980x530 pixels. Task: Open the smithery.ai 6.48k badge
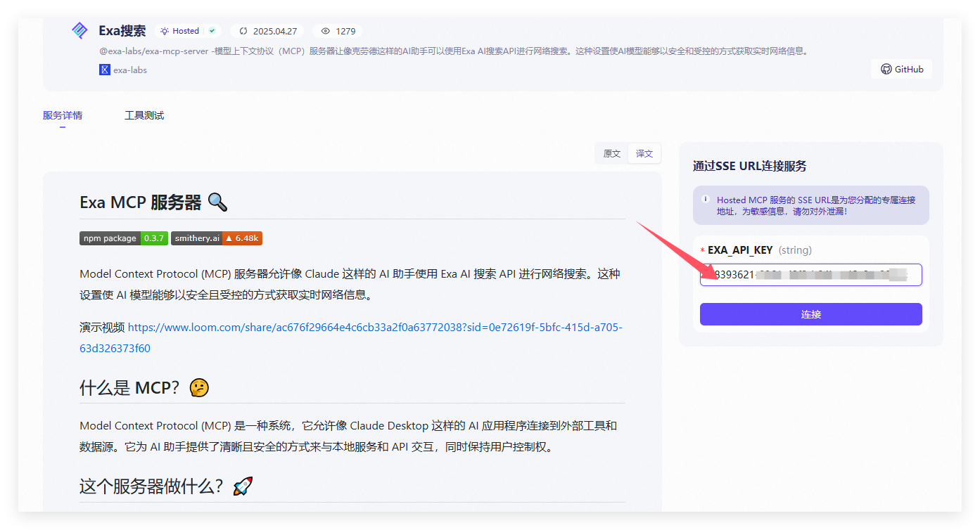tap(217, 238)
